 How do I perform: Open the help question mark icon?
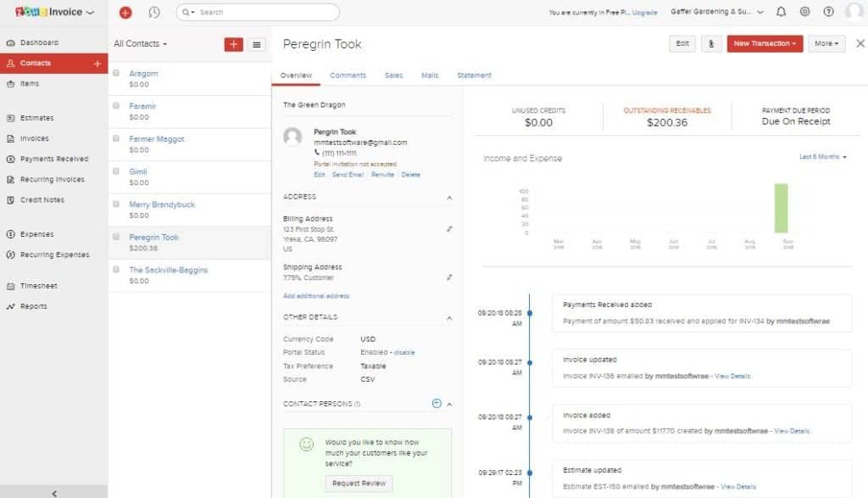[x=828, y=12]
